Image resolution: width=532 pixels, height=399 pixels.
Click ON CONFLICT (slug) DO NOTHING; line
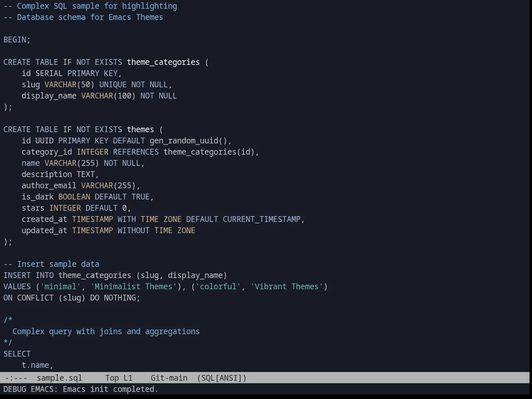[x=72, y=298]
